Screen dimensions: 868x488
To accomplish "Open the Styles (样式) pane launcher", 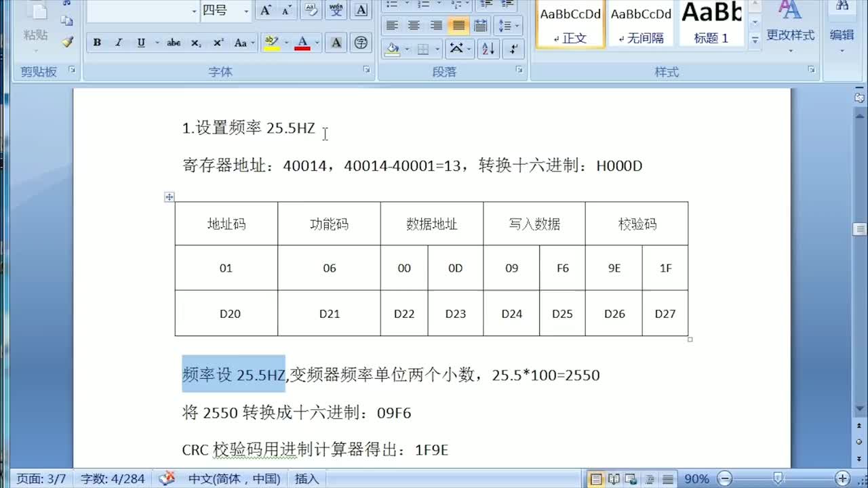I will coord(811,69).
